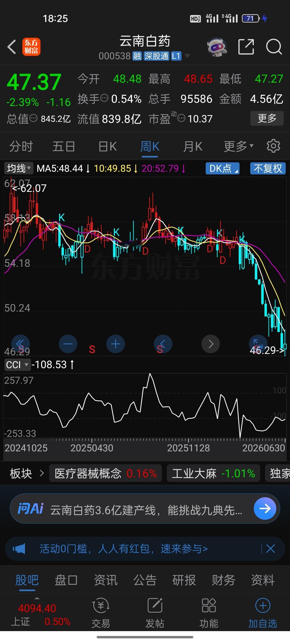Open the 不复权 adjustment dropdown
The height and width of the screenshot is (644, 290).
pos(268,169)
